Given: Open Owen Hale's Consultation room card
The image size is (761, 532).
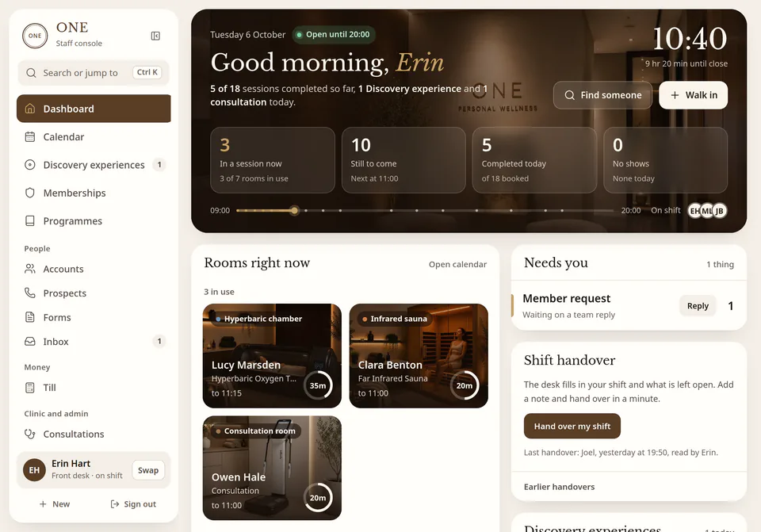Looking at the screenshot, I should click(272, 468).
